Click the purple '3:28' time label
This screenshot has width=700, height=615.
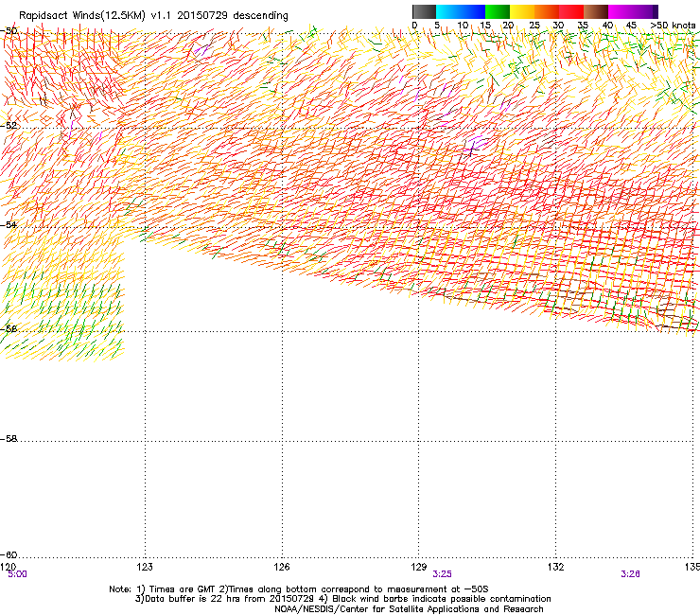click(630, 574)
